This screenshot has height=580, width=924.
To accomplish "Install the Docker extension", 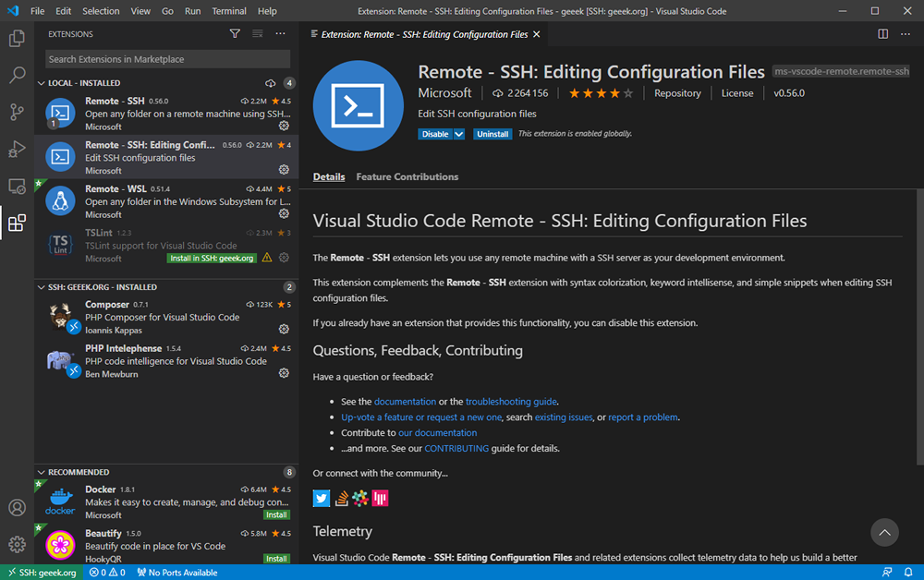I will [x=276, y=514].
